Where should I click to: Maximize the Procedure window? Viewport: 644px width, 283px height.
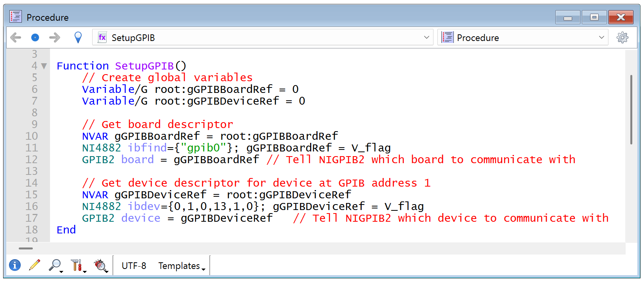click(x=594, y=17)
